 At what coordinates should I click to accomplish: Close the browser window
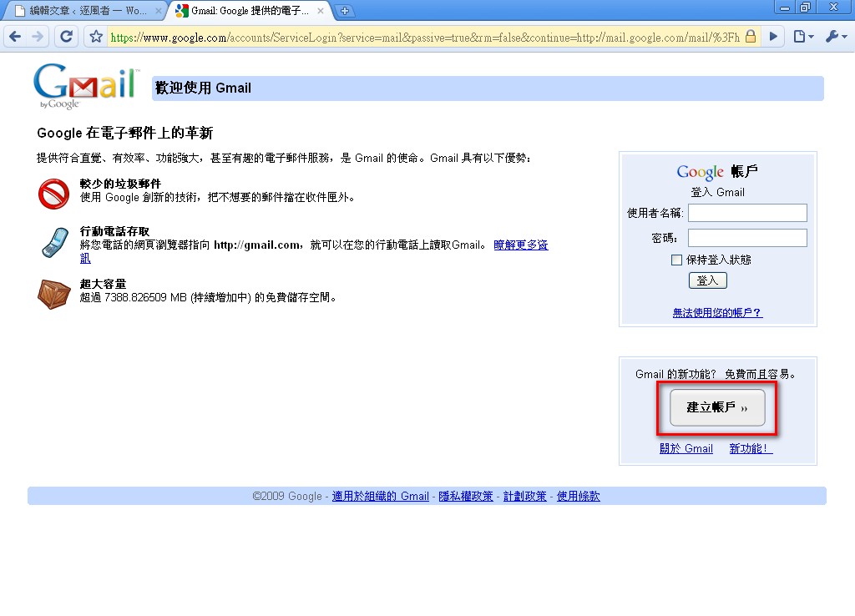point(834,8)
